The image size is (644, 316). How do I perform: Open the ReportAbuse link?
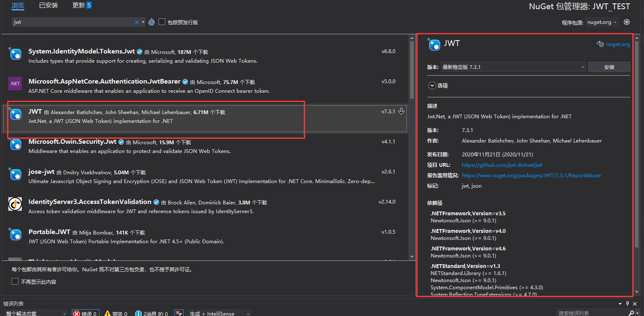[x=531, y=176]
